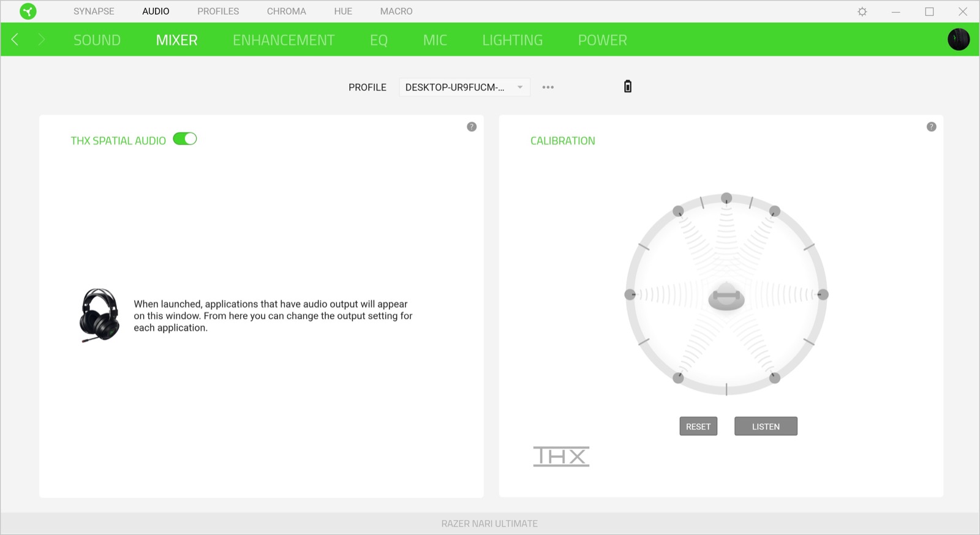The image size is (980, 535).
Task: Open help for Calibration panel
Action: coord(932,127)
